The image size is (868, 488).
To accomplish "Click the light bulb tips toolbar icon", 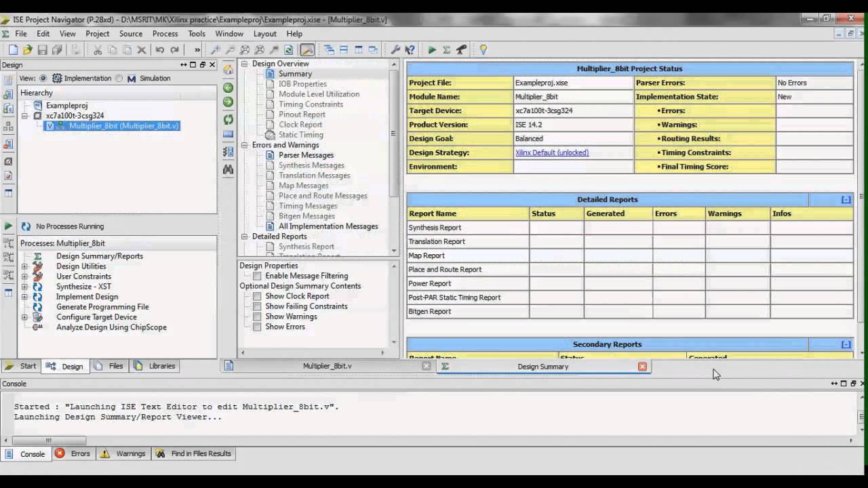I will 483,49.
